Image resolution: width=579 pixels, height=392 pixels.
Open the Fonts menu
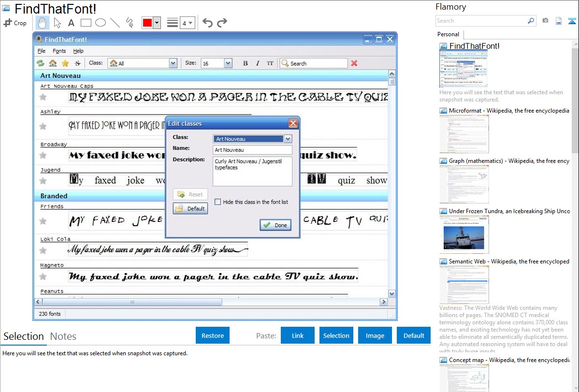point(59,51)
